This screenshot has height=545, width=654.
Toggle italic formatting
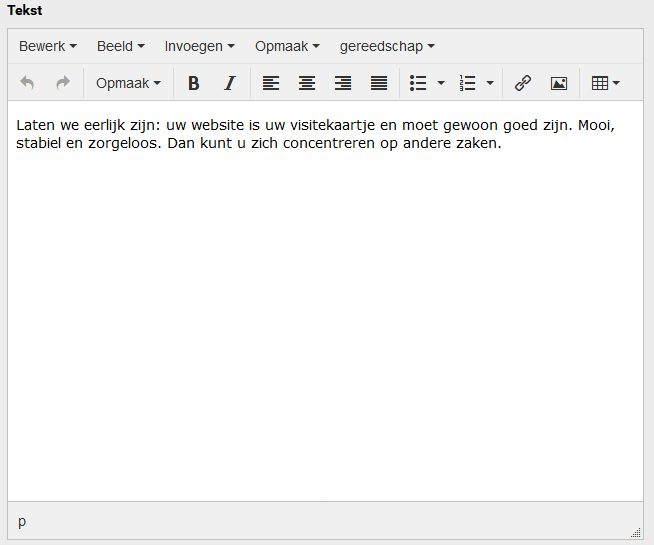pyautogui.click(x=229, y=83)
